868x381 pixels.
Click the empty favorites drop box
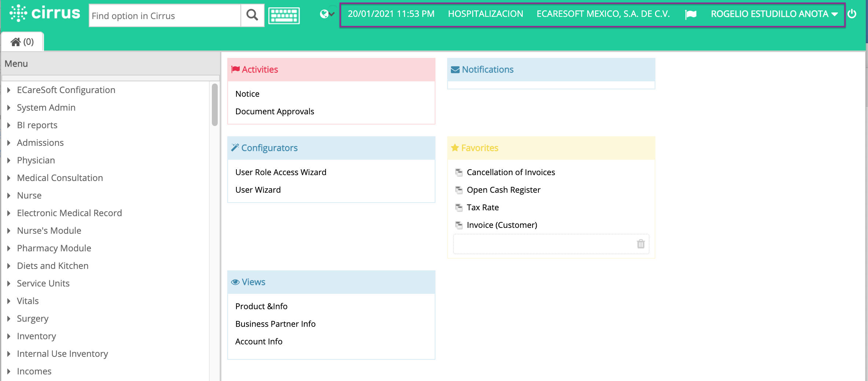pyautogui.click(x=551, y=244)
